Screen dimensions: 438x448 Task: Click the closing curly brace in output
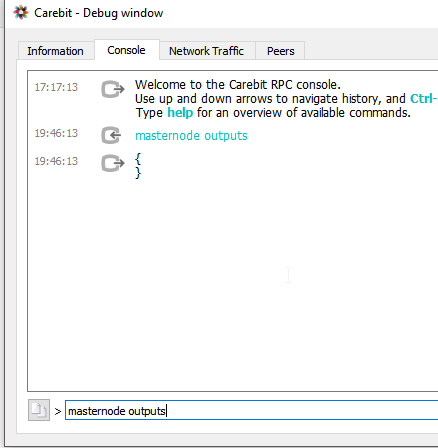(x=138, y=173)
